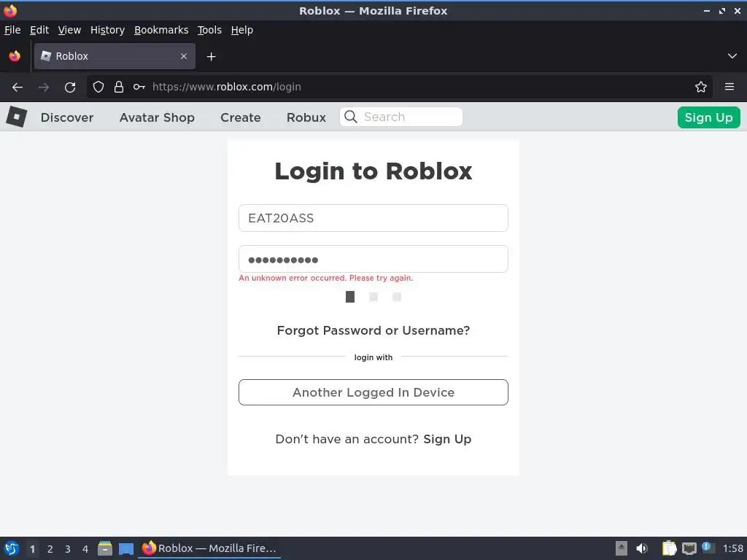Image resolution: width=747 pixels, height=560 pixels.
Task: Switch to workspace 4 in the taskbar
Action: (85, 549)
